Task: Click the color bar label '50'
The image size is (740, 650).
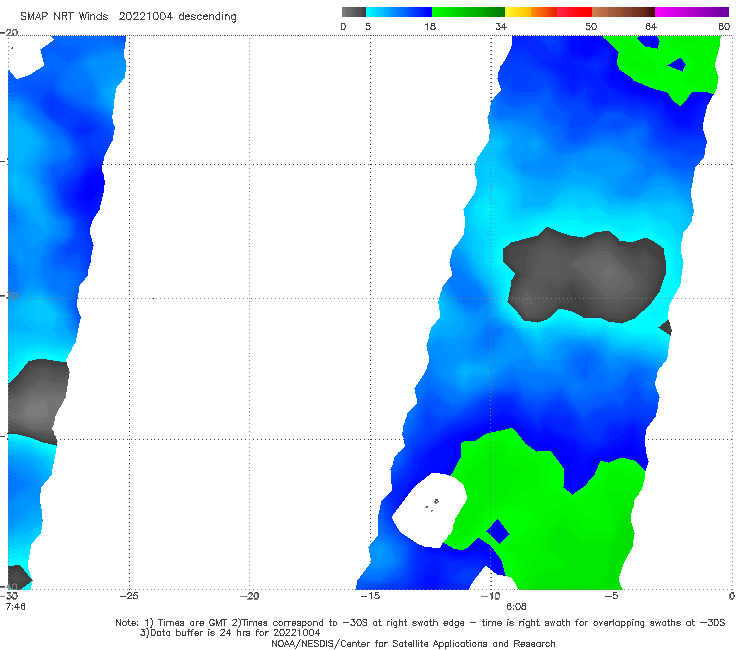Action: [591, 26]
